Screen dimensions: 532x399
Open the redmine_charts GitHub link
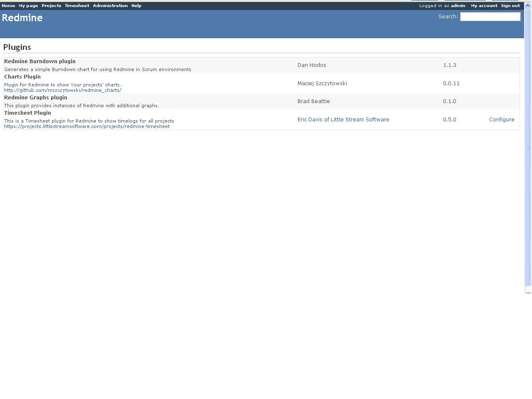point(63,90)
